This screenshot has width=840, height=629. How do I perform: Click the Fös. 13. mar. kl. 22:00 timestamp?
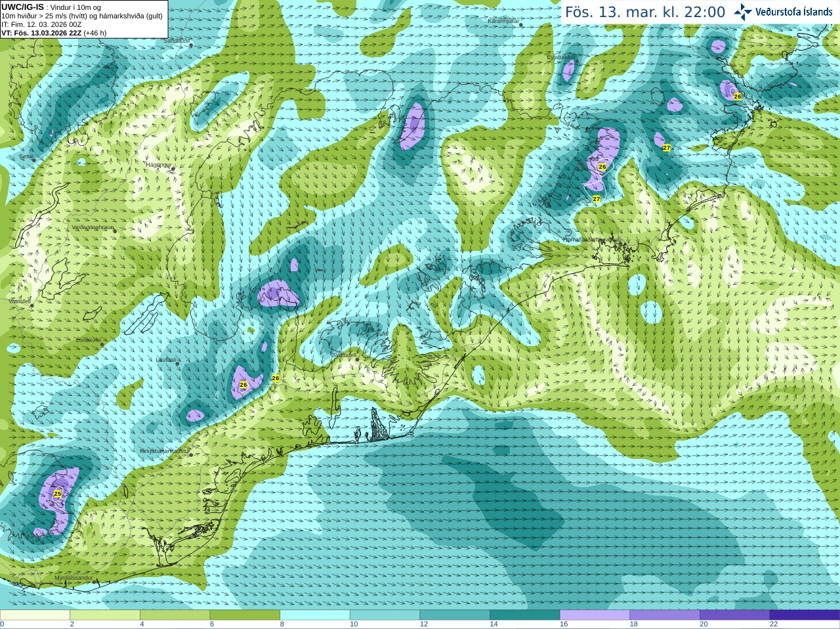click(645, 12)
